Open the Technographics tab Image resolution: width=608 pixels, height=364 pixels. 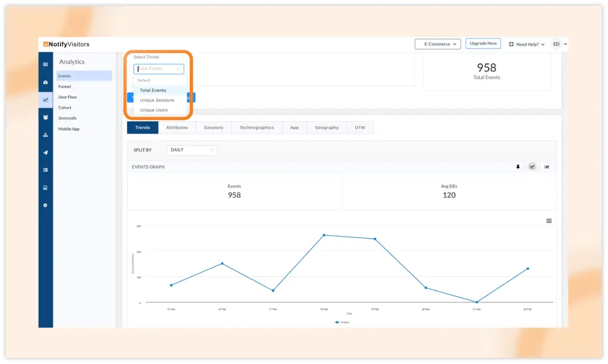click(256, 128)
